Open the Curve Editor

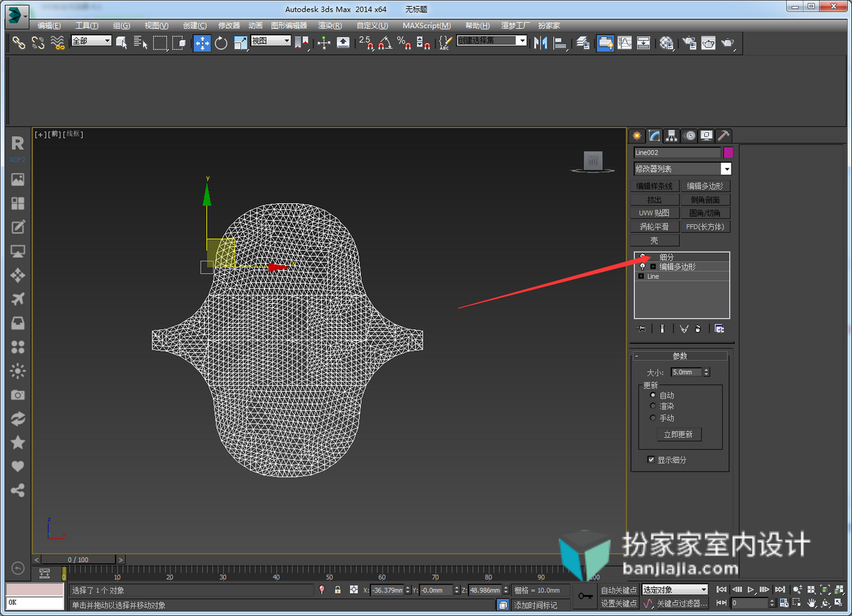(625, 42)
